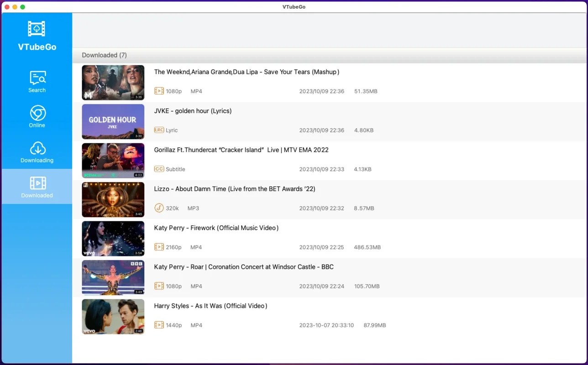Click the 'Lyric' type label
The height and width of the screenshot is (365, 588).
point(172,130)
